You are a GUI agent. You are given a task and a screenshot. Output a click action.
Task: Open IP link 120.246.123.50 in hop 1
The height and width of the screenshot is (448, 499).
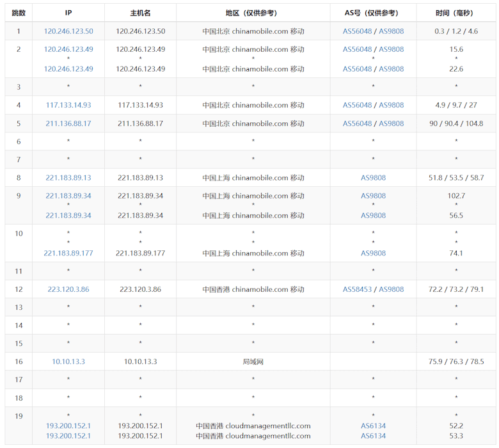(68, 31)
